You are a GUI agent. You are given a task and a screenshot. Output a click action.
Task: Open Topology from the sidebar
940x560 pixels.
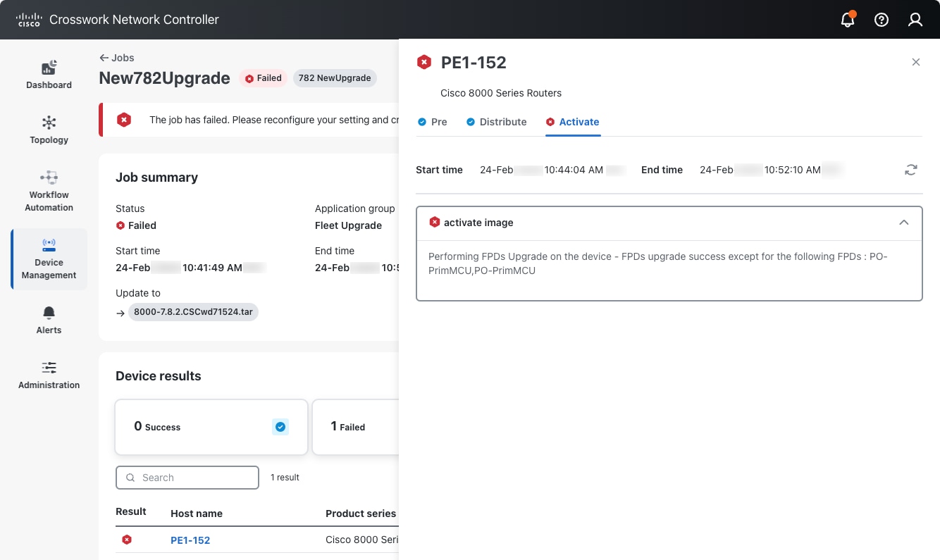(49, 131)
